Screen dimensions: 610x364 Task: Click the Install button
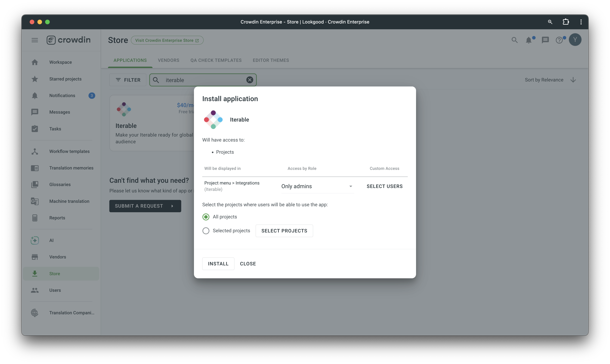pyautogui.click(x=218, y=264)
